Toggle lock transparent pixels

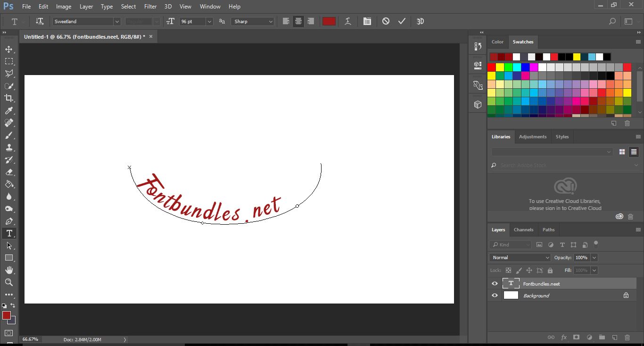508,270
